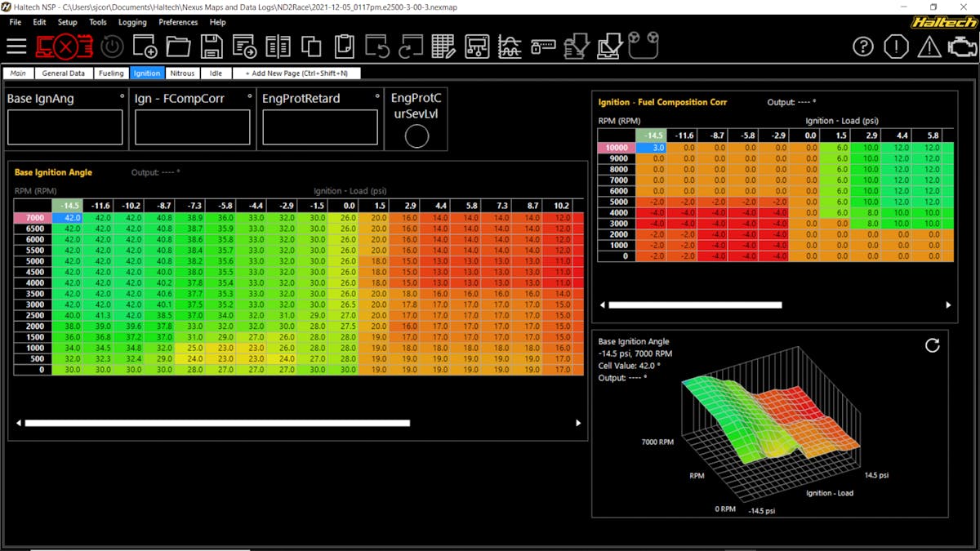Click the question mark help icon
This screenshot has width=980, height=551.
[863, 47]
